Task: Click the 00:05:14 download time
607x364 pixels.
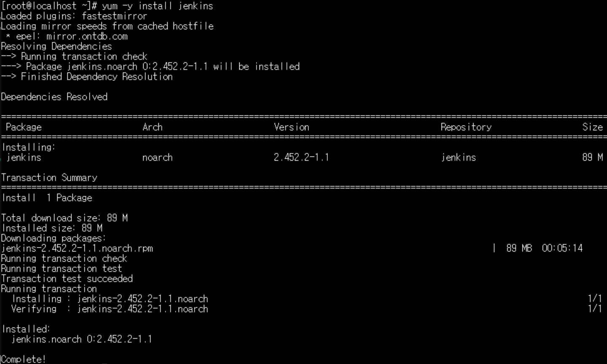Action: coord(562,248)
